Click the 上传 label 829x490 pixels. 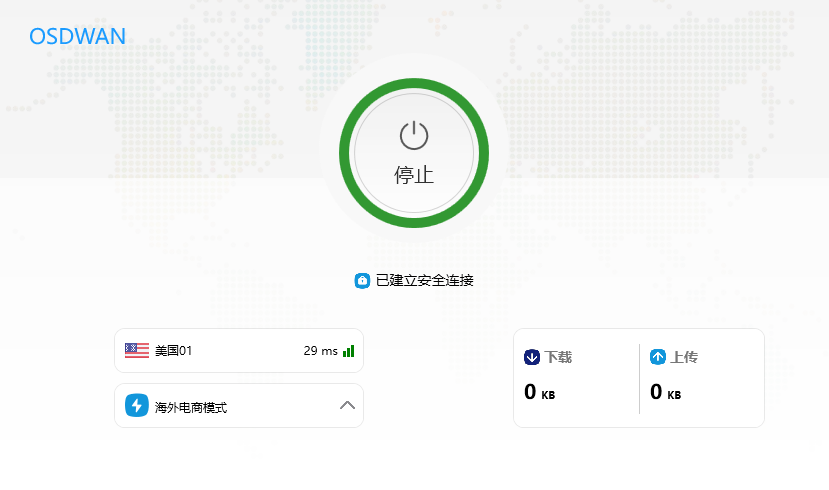click(684, 357)
